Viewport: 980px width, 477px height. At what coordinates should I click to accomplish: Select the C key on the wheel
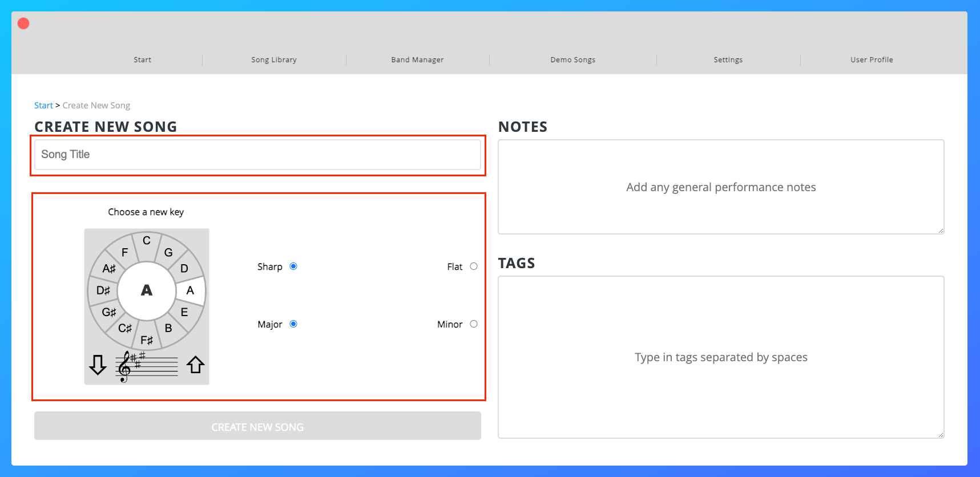point(147,241)
